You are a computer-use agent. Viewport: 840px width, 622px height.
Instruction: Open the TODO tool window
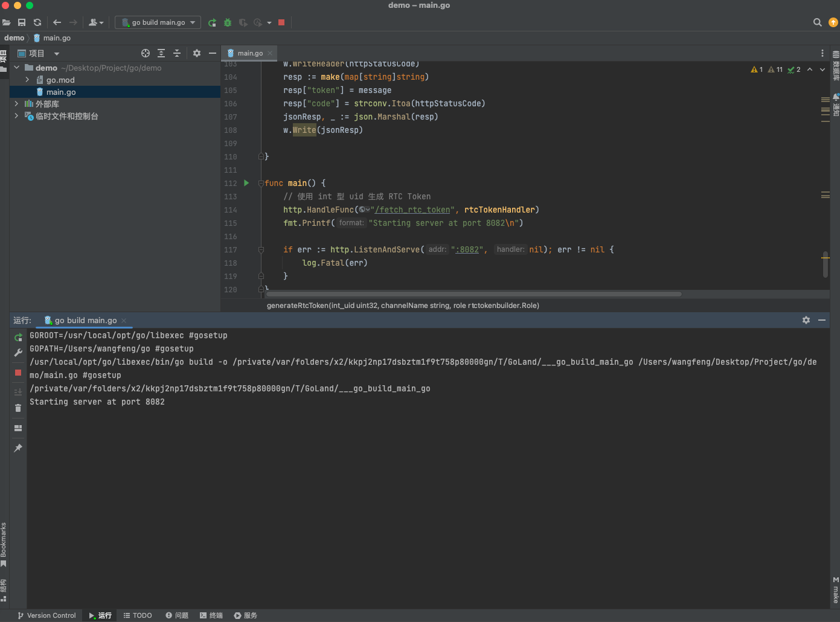click(x=138, y=615)
